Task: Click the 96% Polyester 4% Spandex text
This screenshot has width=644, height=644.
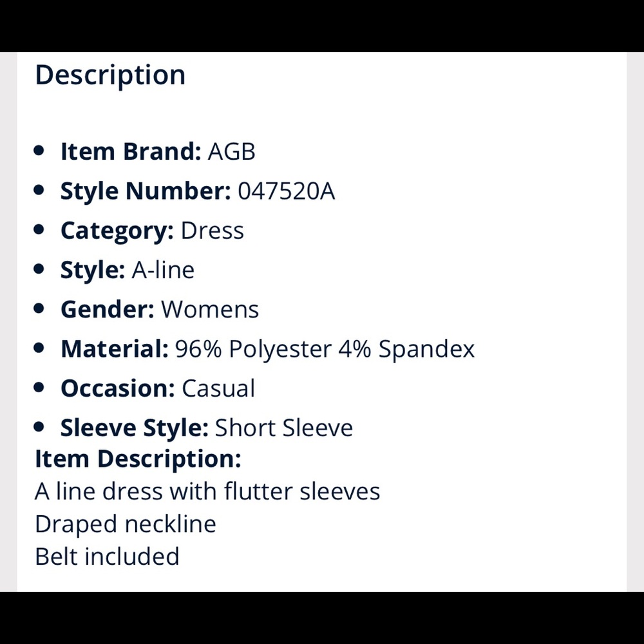Action: (x=325, y=349)
